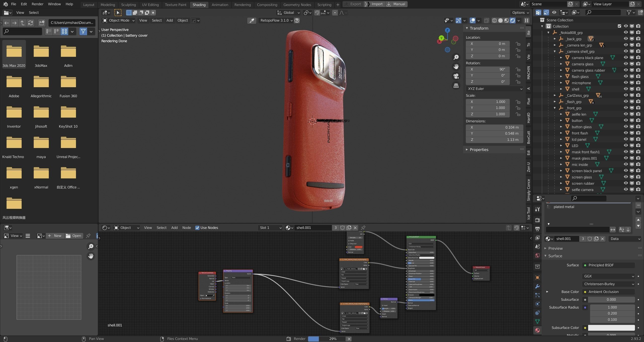This screenshot has width=644, height=342.
Task: Switch to Geometry Nodes workspace tab
Action: (x=297, y=5)
